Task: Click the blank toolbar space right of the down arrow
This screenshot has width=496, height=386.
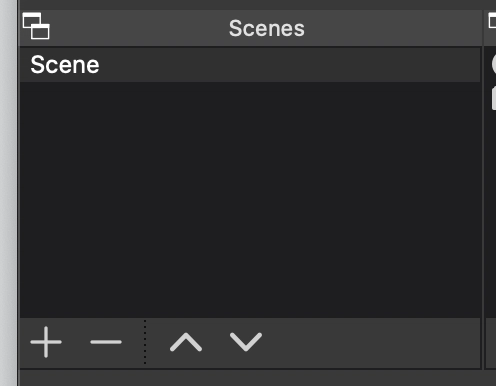Action: pyautogui.click(x=370, y=343)
